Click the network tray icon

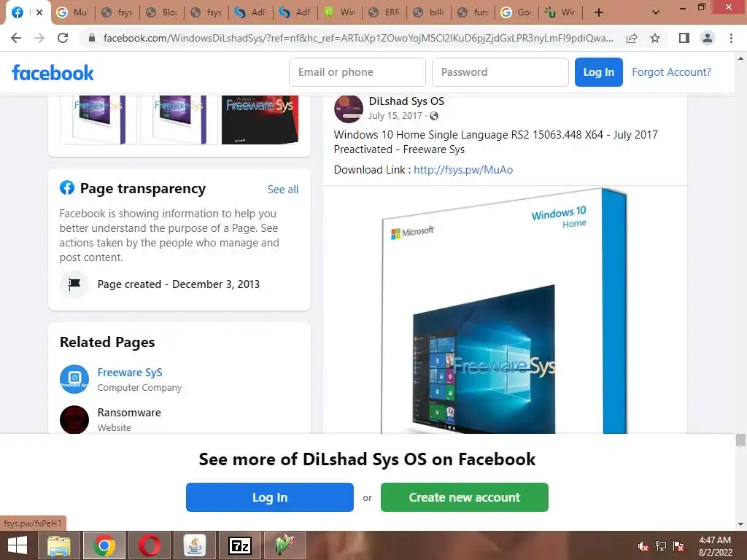(661, 546)
